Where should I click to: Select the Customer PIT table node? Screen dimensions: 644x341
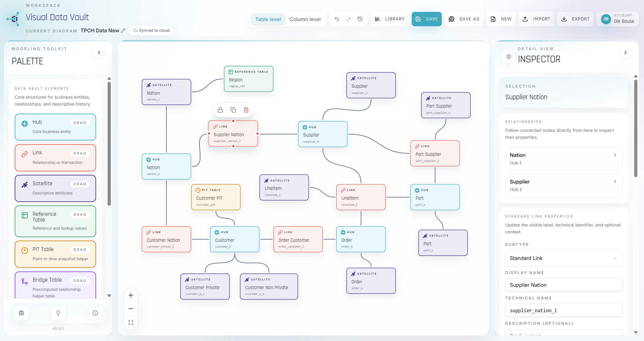(x=216, y=197)
